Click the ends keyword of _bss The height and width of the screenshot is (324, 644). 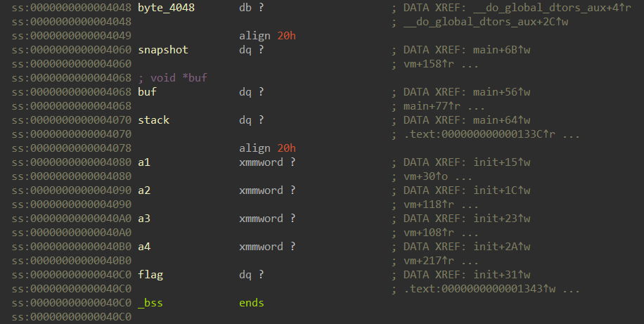[x=252, y=303]
